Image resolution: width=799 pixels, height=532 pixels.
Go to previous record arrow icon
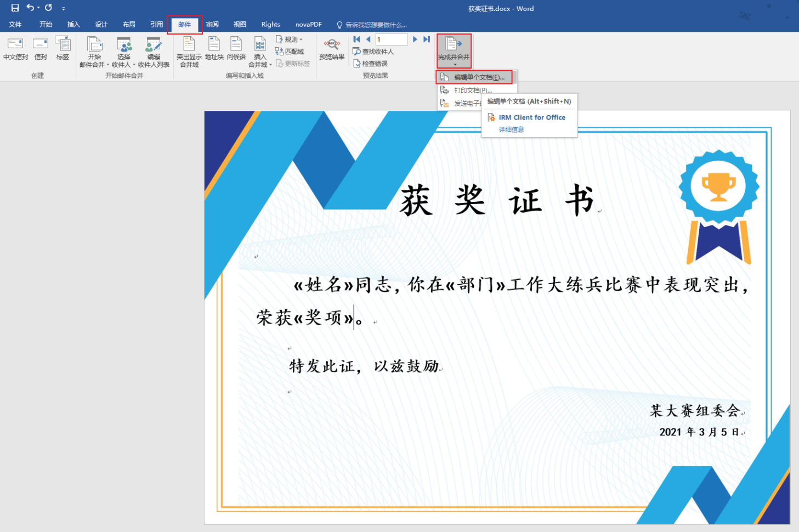pyautogui.click(x=368, y=39)
